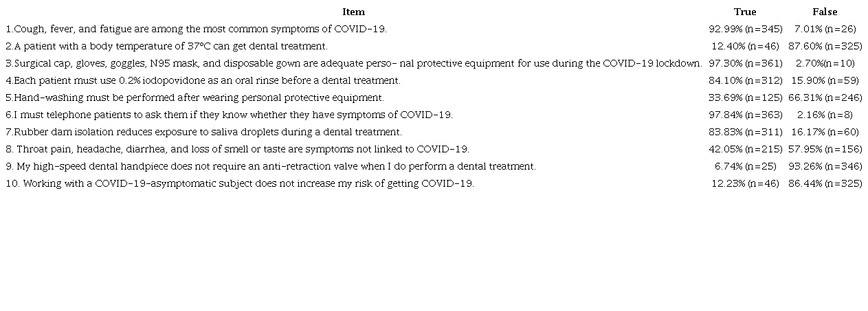The image size is (868, 311).
Task: Click the 92.99% (n=345) True value
Action: 745,29
